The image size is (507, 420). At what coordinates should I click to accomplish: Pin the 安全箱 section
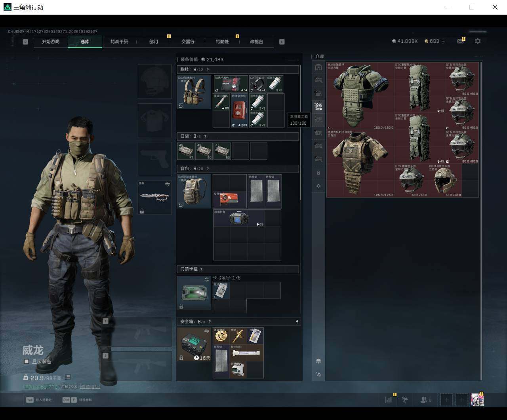(297, 322)
